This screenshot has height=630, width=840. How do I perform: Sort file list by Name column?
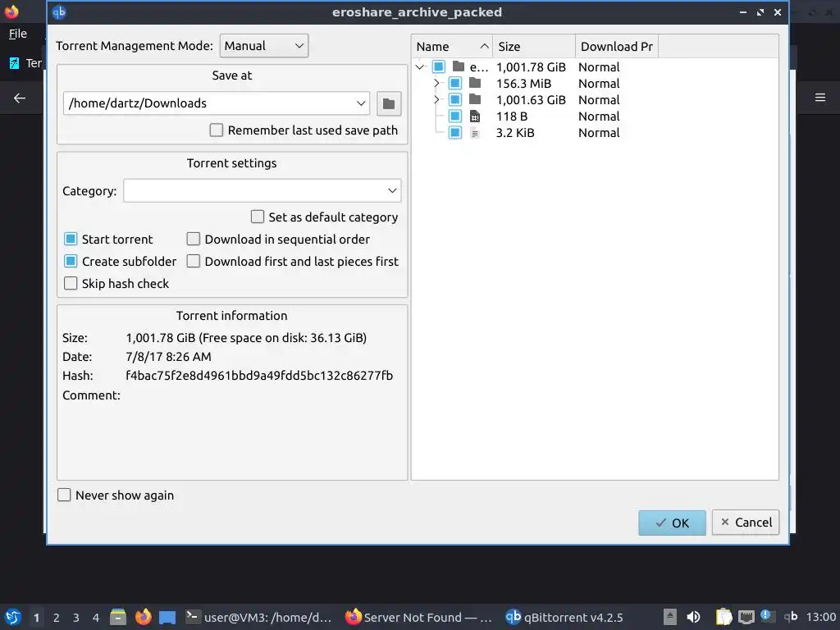click(452, 47)
